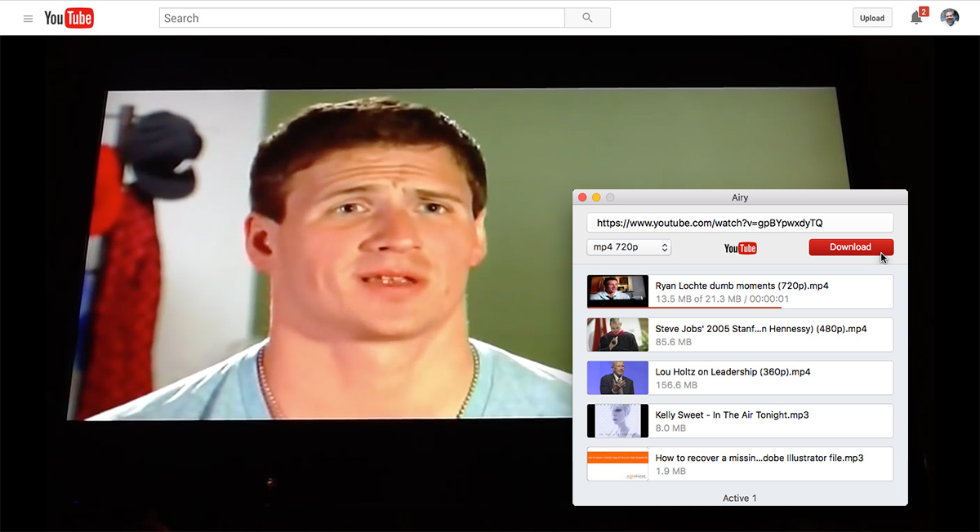Close the Airy window with red button
Viewport: 980px width, 532px height.
pyautogui.click(x=582, y=197)
